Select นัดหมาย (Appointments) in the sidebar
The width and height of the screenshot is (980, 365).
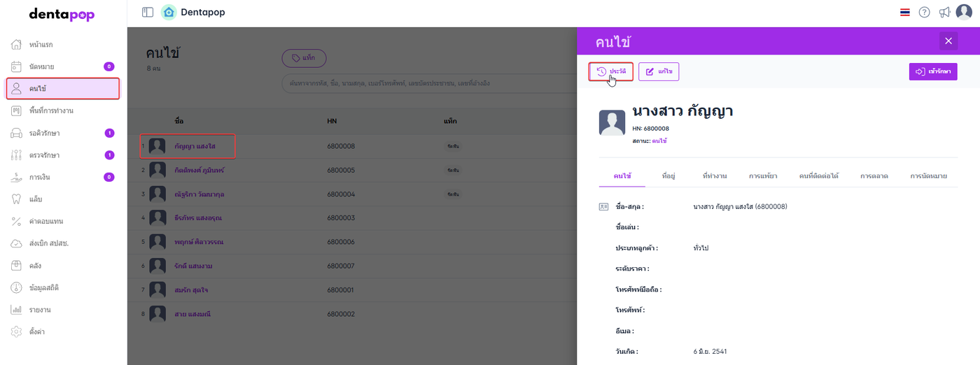coord(41,67)
